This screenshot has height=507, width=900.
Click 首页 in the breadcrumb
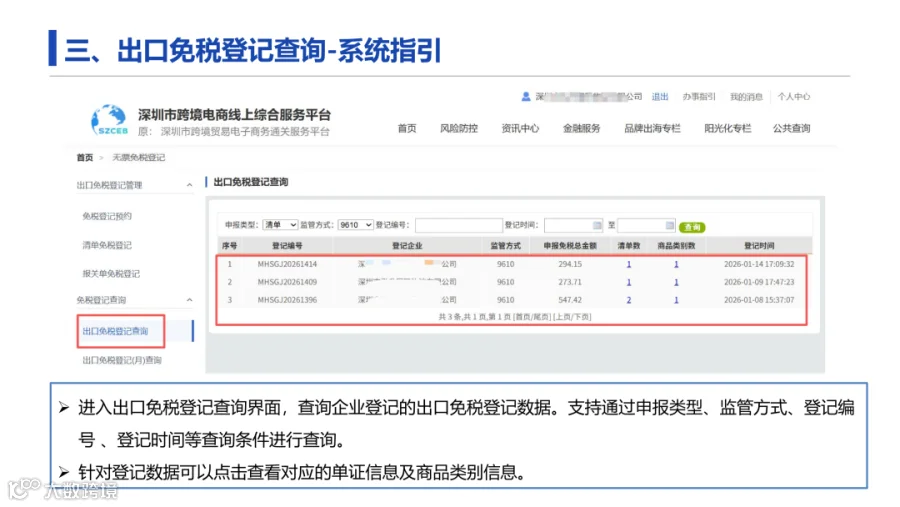[85, 157]
